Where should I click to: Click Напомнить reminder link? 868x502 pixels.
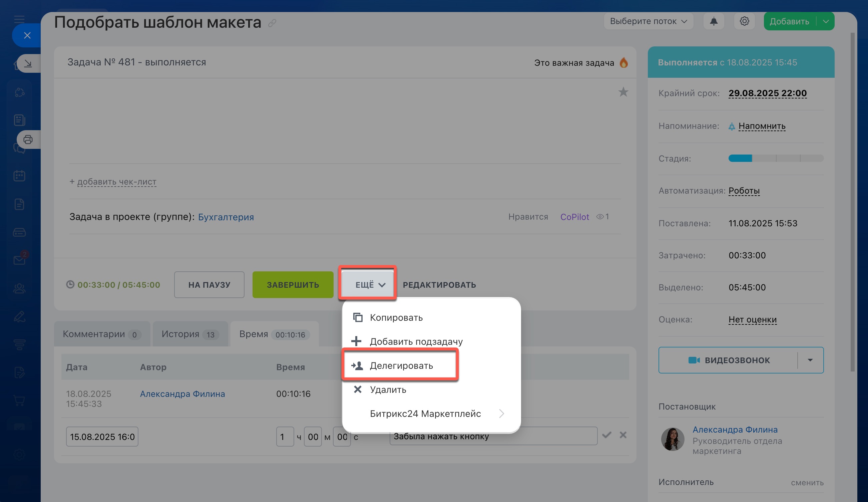point(762,126)
